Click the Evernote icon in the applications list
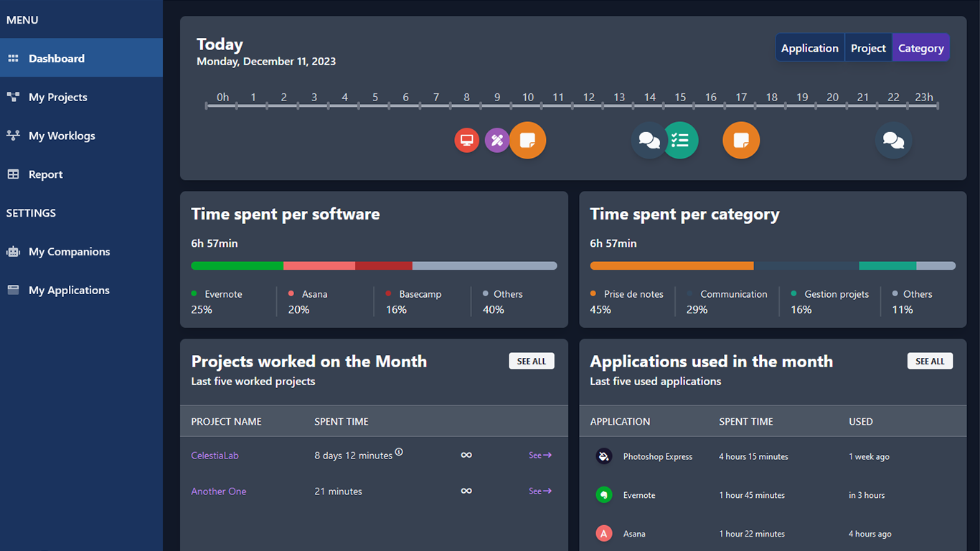Screen dimensions: 980x551 603,494
